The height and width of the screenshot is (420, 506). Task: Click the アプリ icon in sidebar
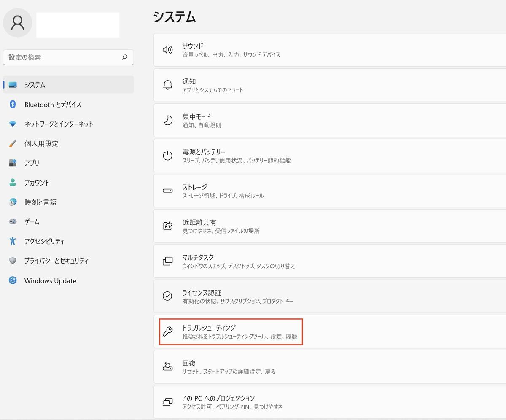(x=13, y=163)
